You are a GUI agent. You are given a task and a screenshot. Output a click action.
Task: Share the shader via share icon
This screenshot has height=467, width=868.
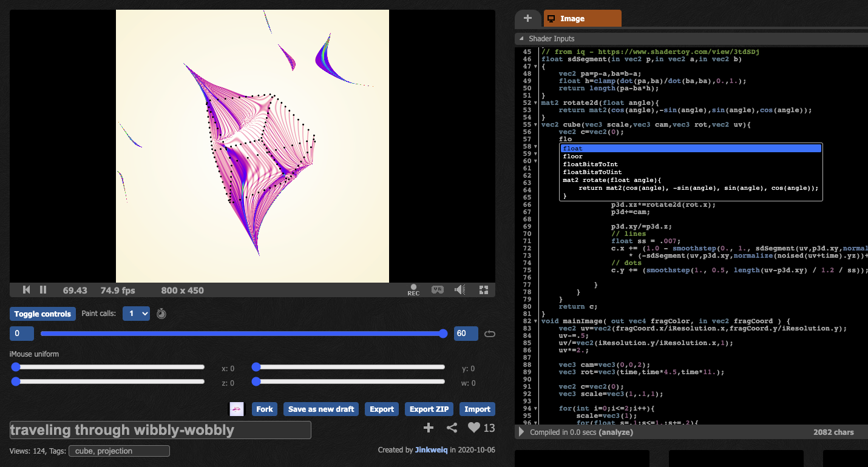tap(452, 428)
